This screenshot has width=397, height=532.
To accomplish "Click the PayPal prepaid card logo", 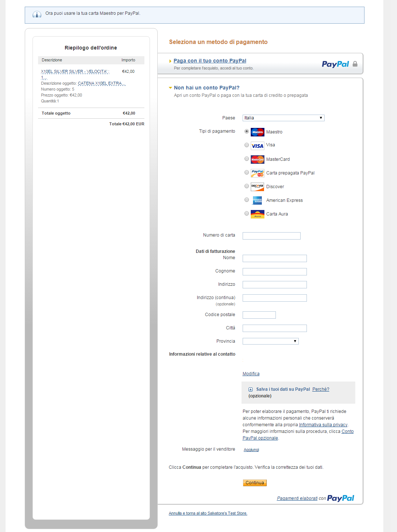I will [x=257, y=173].
